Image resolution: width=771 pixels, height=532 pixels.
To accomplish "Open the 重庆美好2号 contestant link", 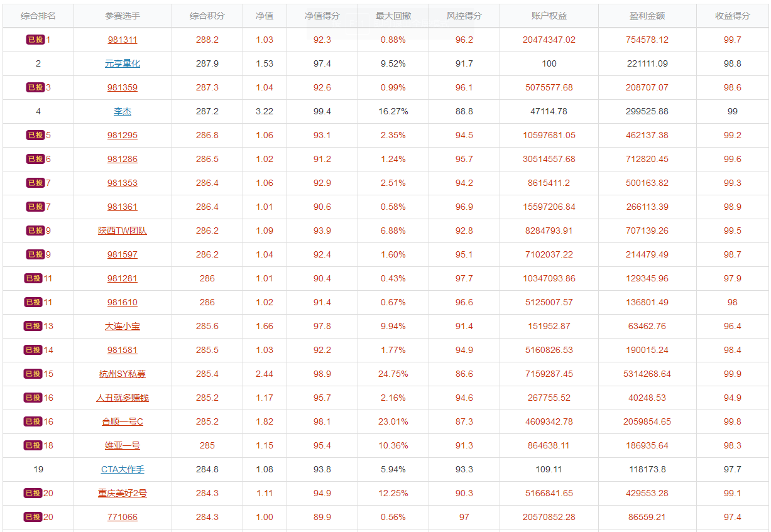I will (123, 493).
